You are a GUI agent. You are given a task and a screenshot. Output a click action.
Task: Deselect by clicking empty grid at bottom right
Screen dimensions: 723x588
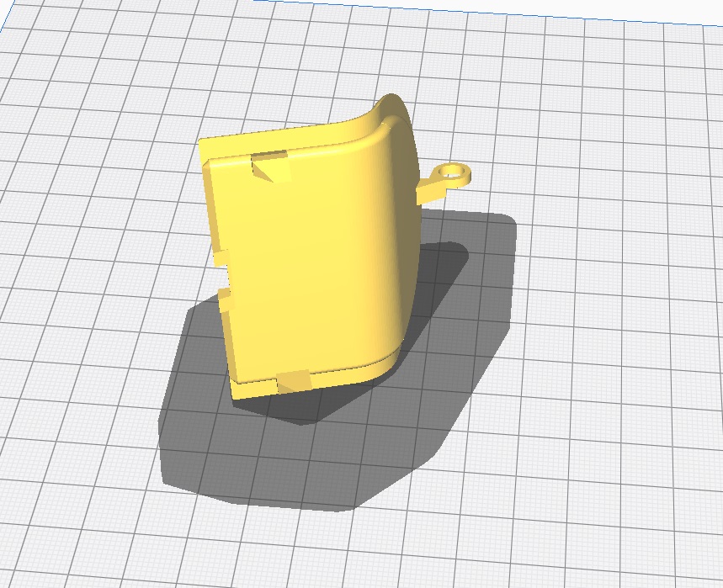coord(606,505)
